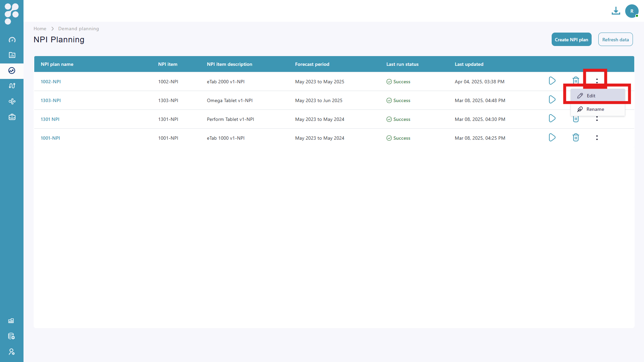The image size is (644, 362).
Task: Delete the 1002-NPI plan with trash icon
Action: 576,80
